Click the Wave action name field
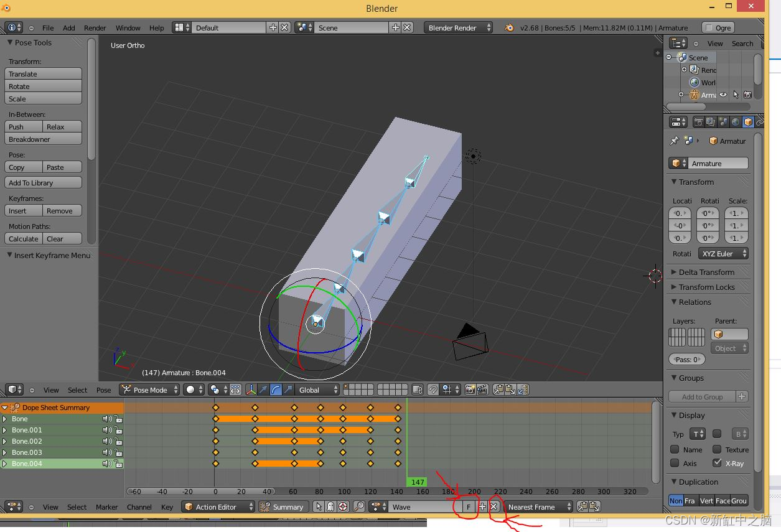Viewport: 781px width, 532px height. (426, 506)
